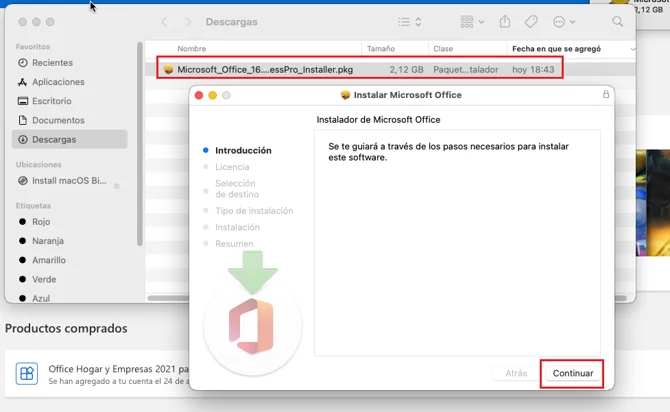Image resolution: width=670 pixels, height=412 pixels.
Task: Open the list view options selector
Action: pyautogui.click(x=410, y=21)
